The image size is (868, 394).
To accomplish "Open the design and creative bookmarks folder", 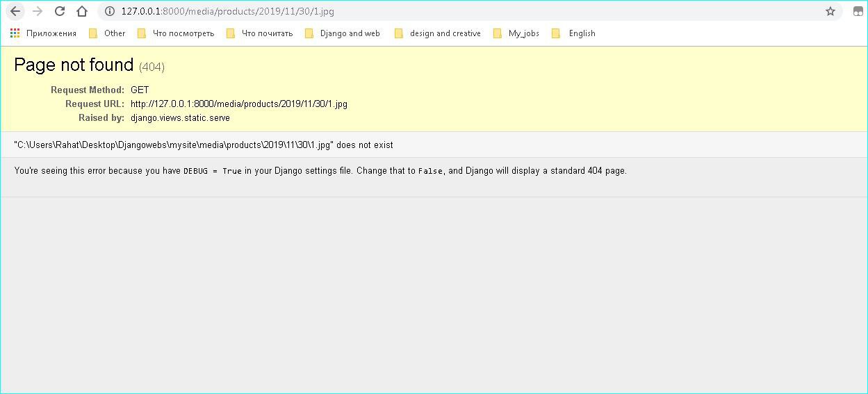I will [437, 33].
